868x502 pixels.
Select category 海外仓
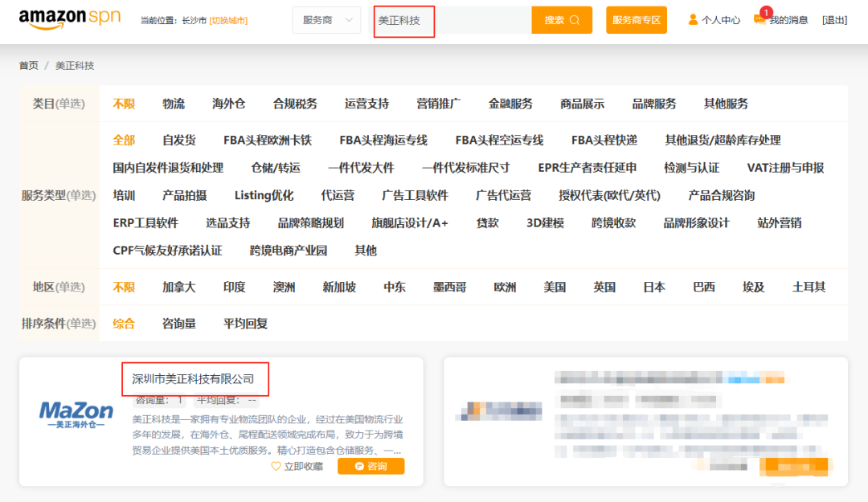(x=228, y=104)
